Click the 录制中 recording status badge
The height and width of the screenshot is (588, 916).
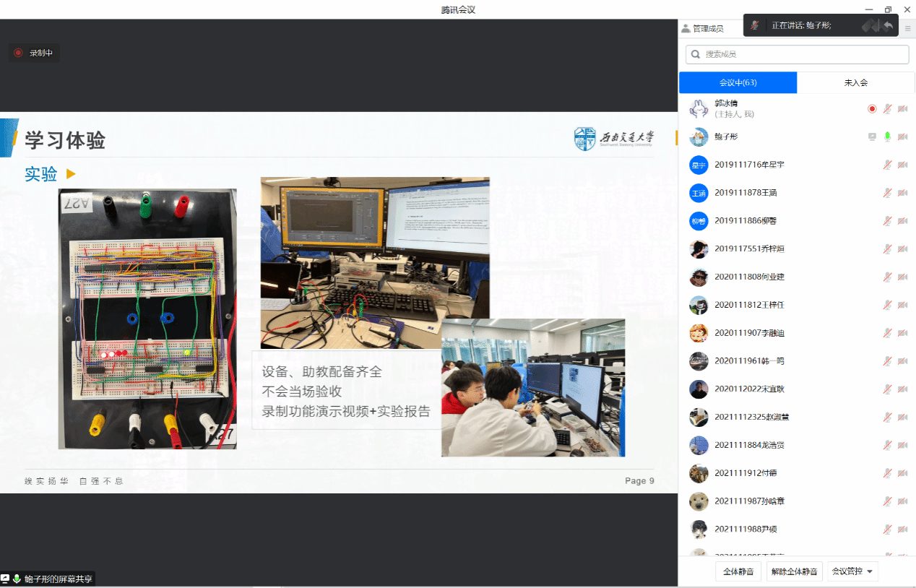34,53
